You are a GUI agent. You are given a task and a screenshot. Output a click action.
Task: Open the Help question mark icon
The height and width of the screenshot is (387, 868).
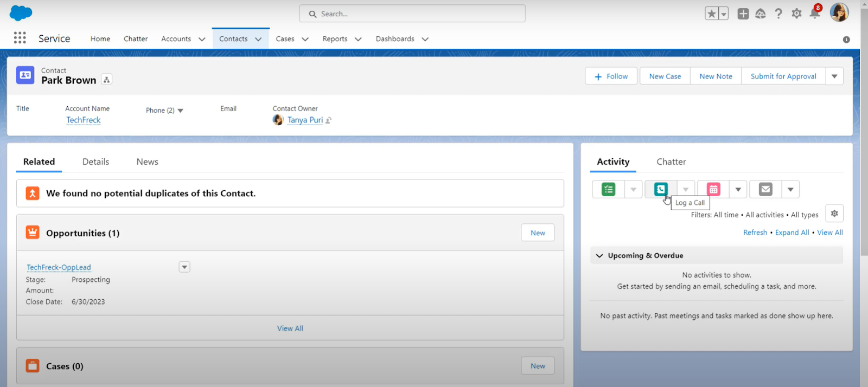[778, 14]
